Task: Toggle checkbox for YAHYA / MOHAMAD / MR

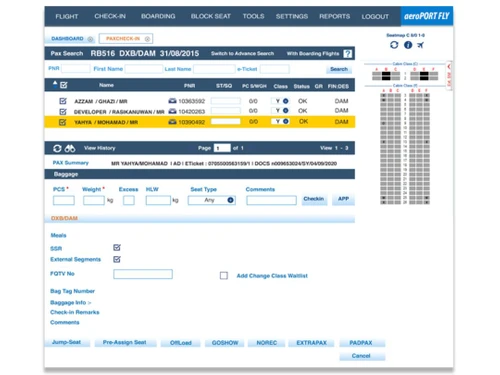Action: (62, 122)
